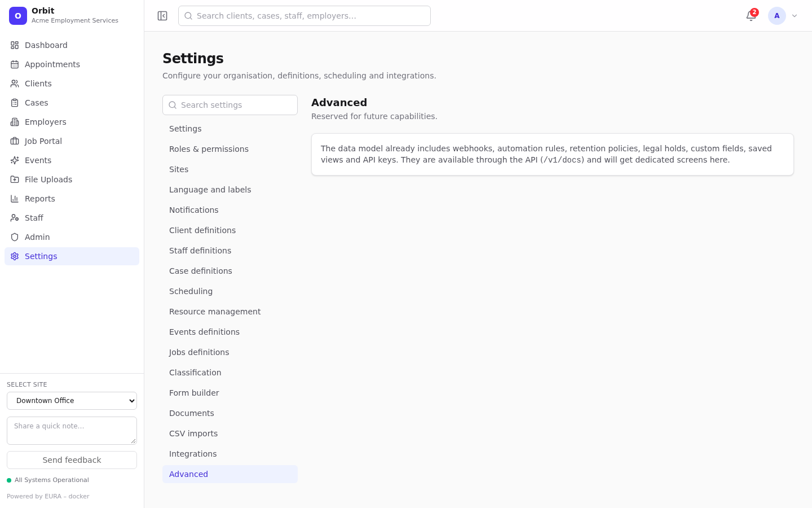
Task: Open the notifications bell
Action: 751,16
